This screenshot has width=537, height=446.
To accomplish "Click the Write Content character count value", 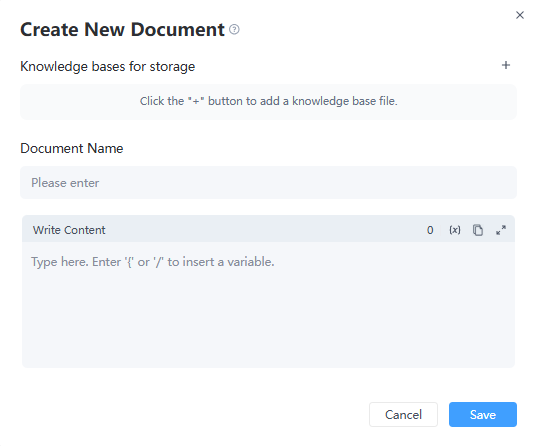I will (430, 230).
